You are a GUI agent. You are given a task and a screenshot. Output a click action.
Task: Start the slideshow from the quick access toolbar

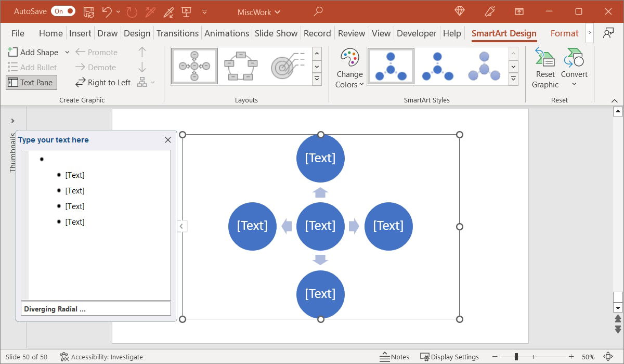186,11
